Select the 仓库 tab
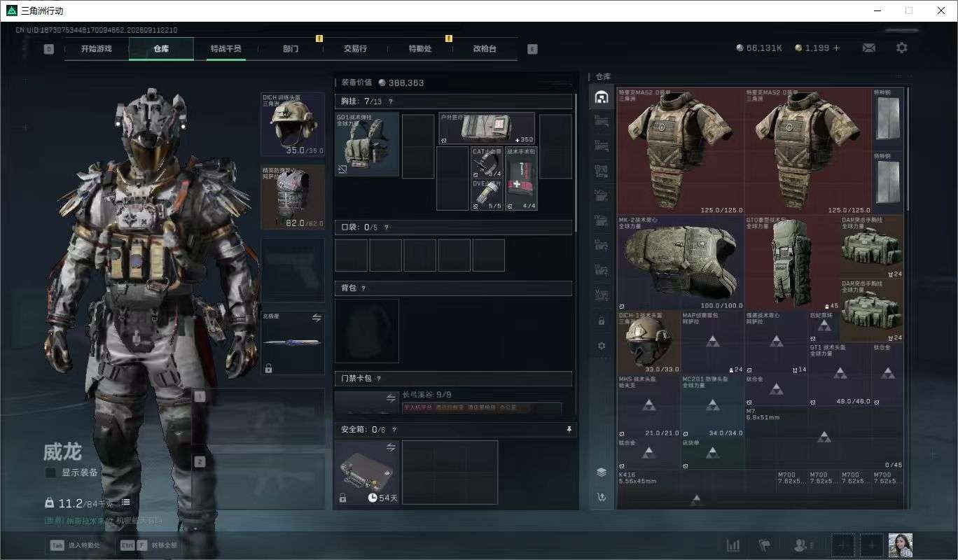 pyautogui.click(x=161, y=49)
